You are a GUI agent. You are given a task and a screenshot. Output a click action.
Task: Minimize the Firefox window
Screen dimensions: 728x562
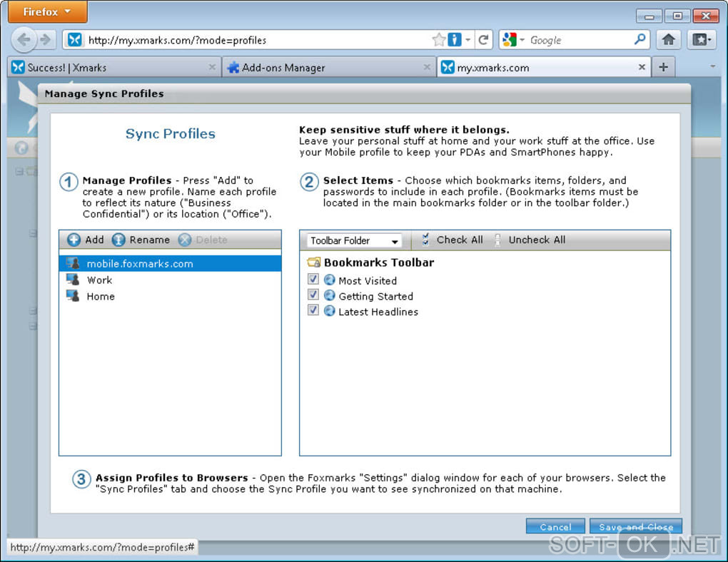coord(649,16)
